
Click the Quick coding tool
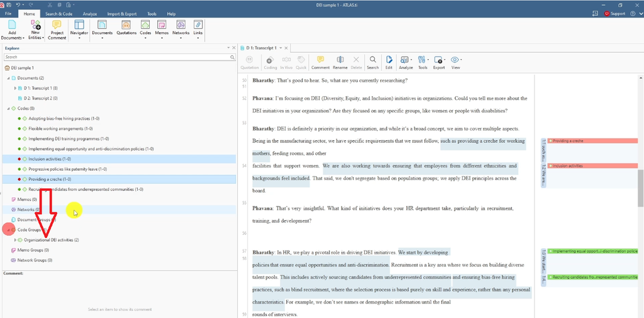click(301, 62)
